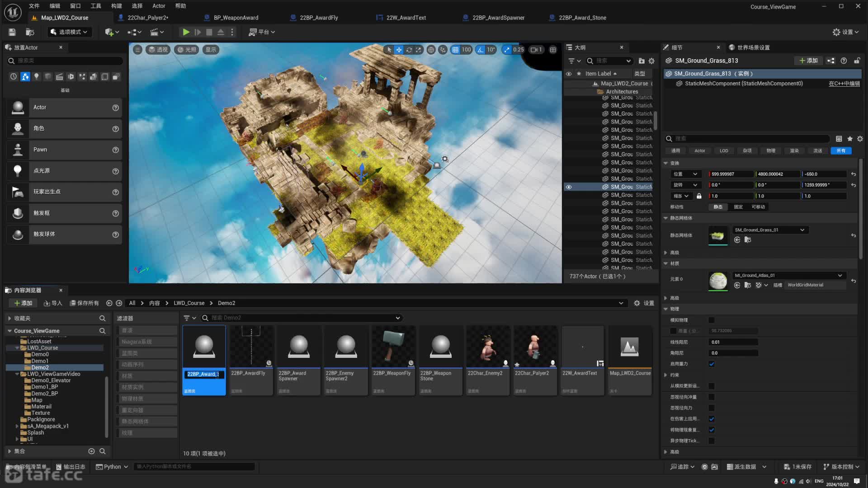Click the 保存所有 save all button
The height and width of the screenshot is (488, 868).
85,303
